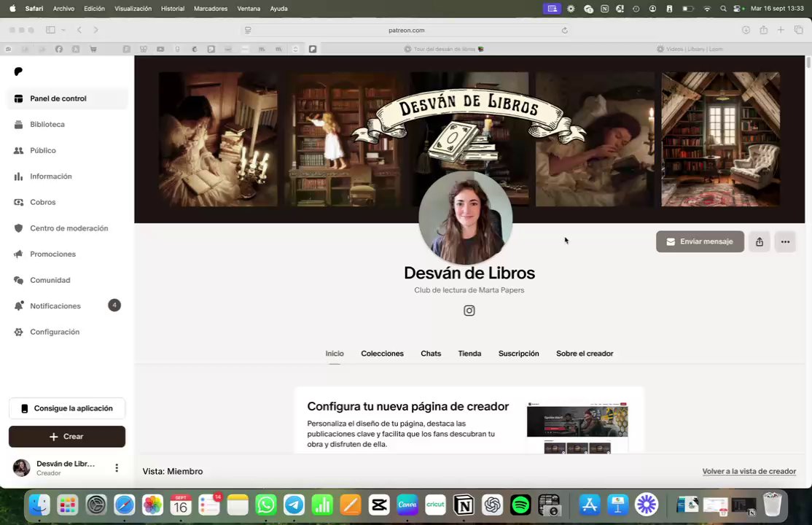The width and height of the screenshot is (812, 525).
Task: Click the creator page preview thumbnail
Action: pyautogui.click(x=577, y=428)
